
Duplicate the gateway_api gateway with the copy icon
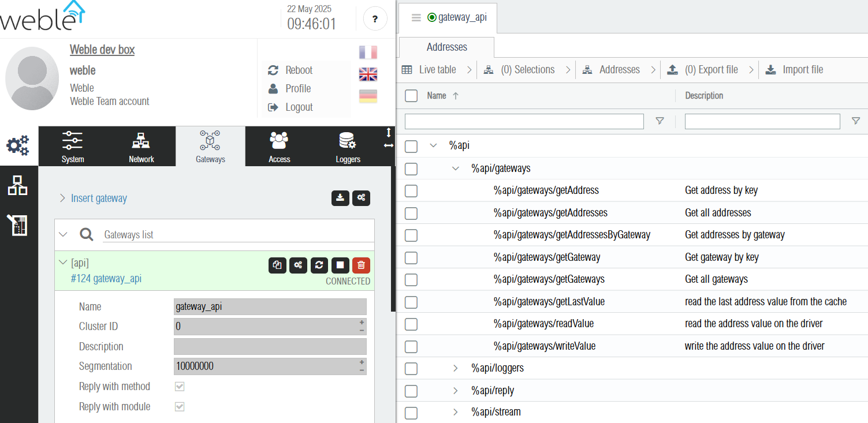277,265
